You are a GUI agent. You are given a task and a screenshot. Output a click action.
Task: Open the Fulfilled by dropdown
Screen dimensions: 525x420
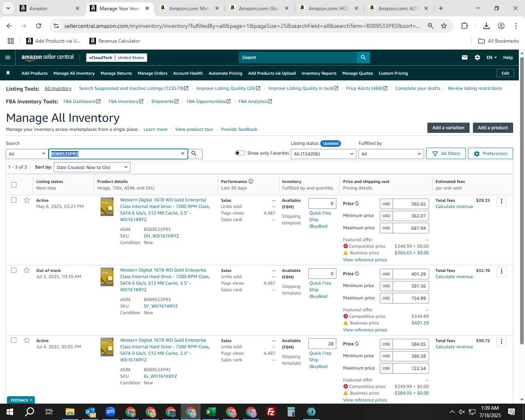coord(391,154)
